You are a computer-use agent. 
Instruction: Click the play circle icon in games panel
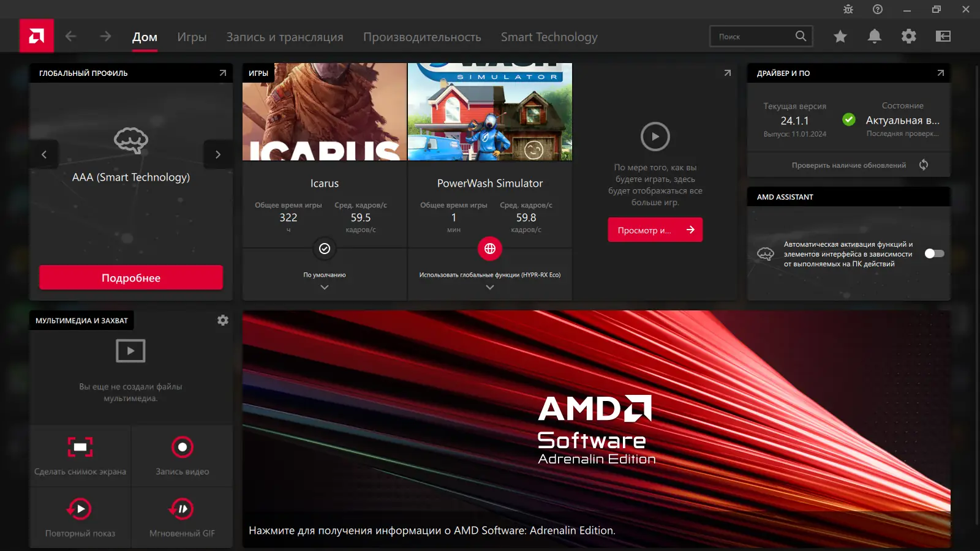pyautogui.click(x=655, y=137)
